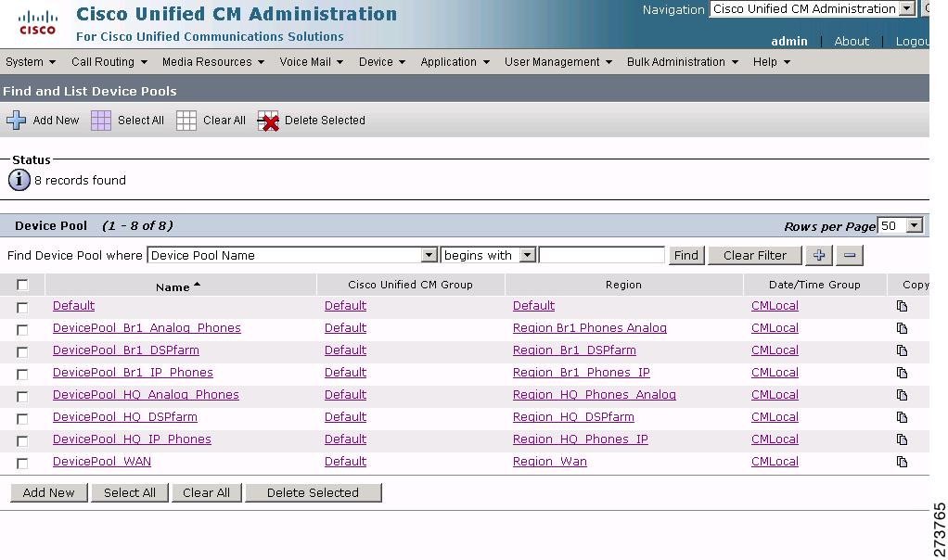The image size is (948, 560).
Task: Copy DevicePool_HQ_Analog_Phones using its copy icon
Action: point(902,395)
